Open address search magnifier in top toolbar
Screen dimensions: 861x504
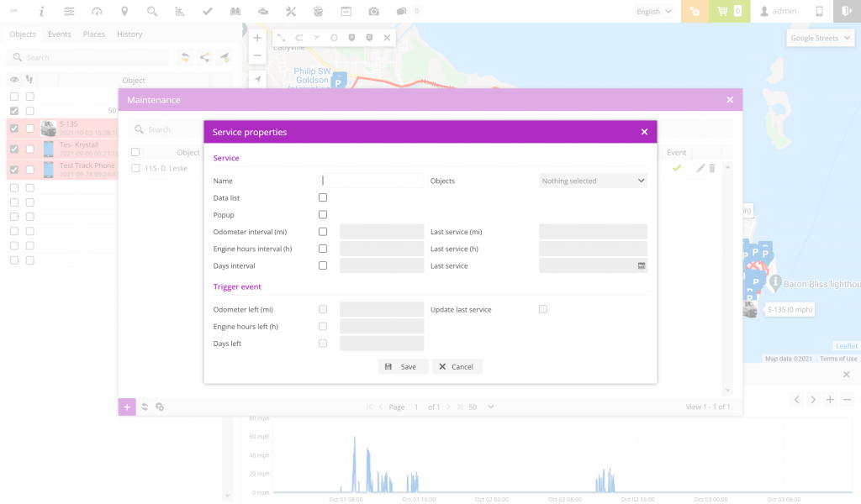pyautogui.click(x=152, y=11)
